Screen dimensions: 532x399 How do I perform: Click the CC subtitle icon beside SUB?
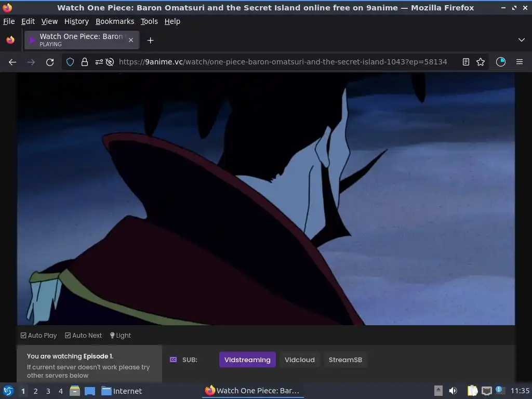[174, 360]
